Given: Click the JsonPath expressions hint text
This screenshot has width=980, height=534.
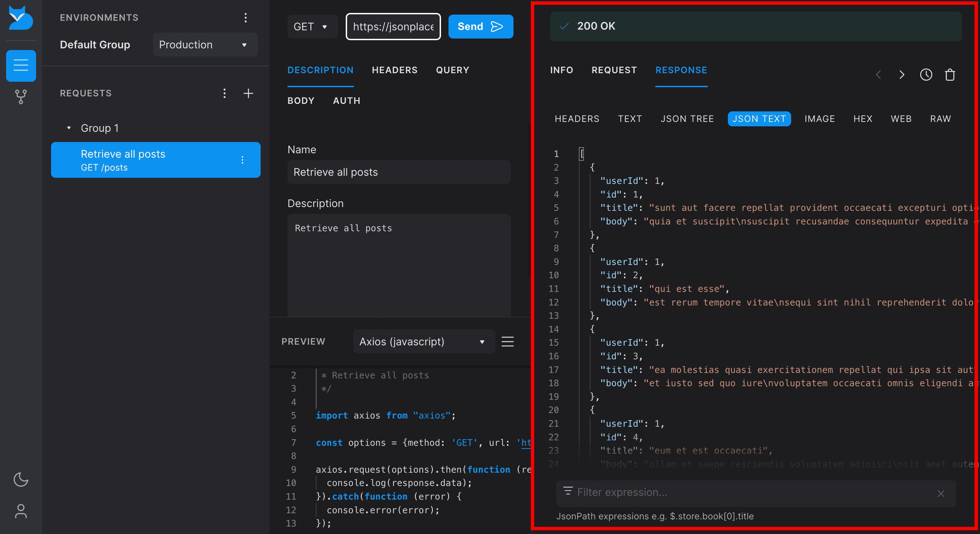Looking at the screenshot, I should [x=655, y=516].
